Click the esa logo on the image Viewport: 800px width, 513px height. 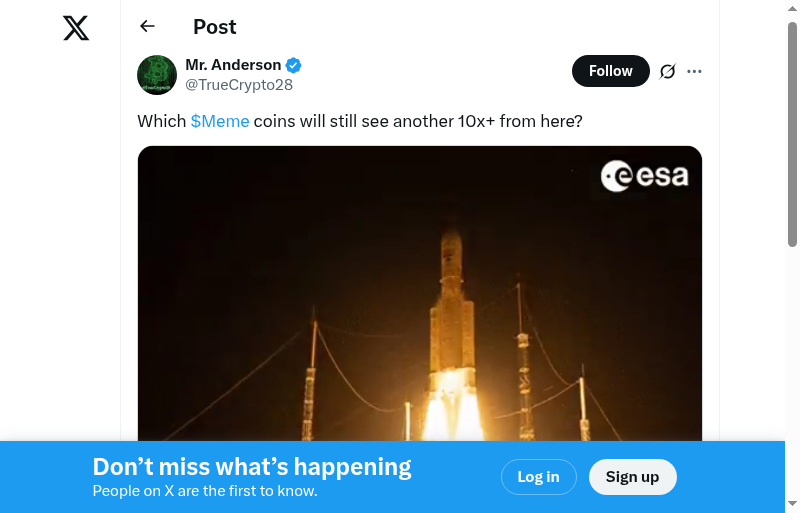click(645, 177)
